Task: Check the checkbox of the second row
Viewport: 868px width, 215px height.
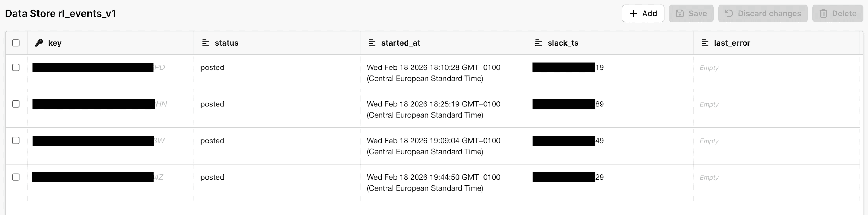Action: coord(16,104)
